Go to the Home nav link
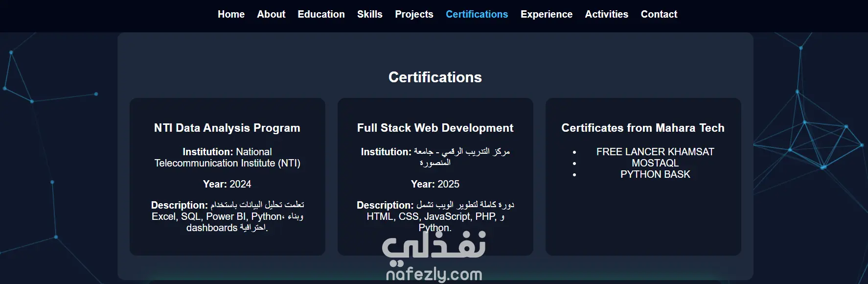Viewport: 868px width, 284px height. 231,14
